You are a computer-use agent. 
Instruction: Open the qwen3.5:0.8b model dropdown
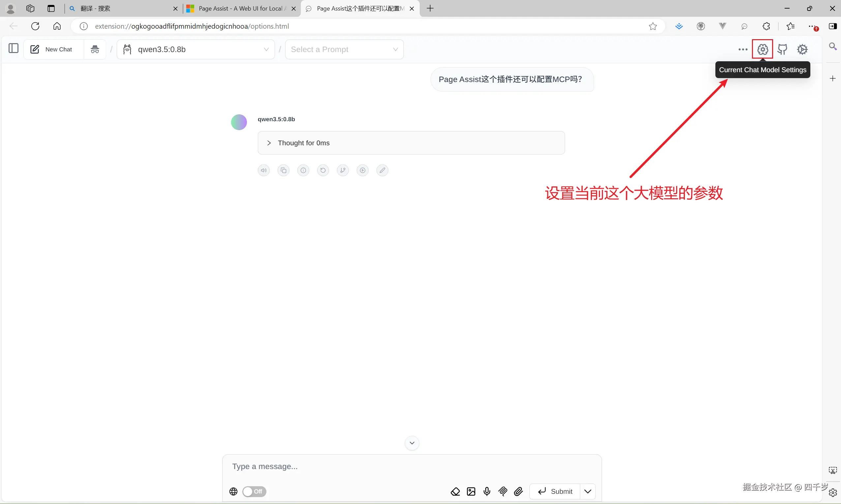click(x=196, y=49)
